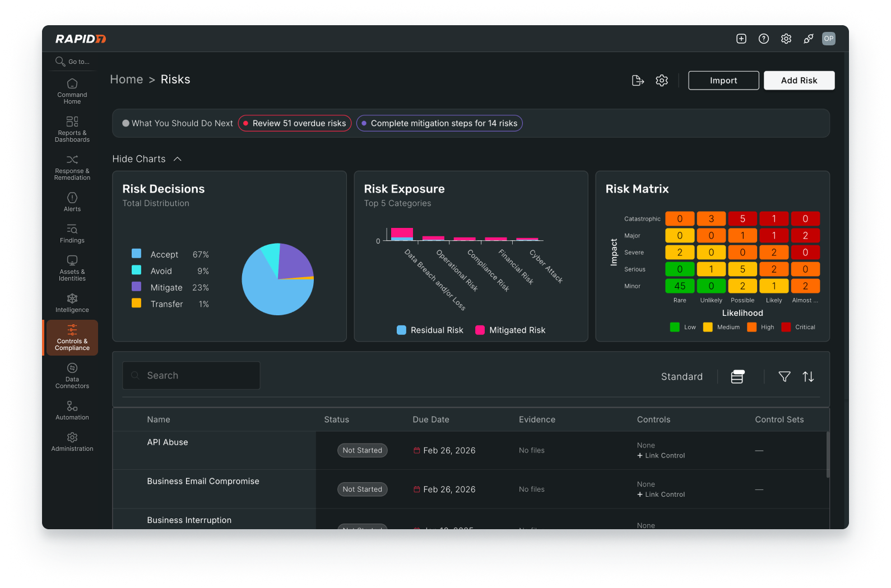Click Complete mitigation steps for 14 risks

click(x=439, y=123)
